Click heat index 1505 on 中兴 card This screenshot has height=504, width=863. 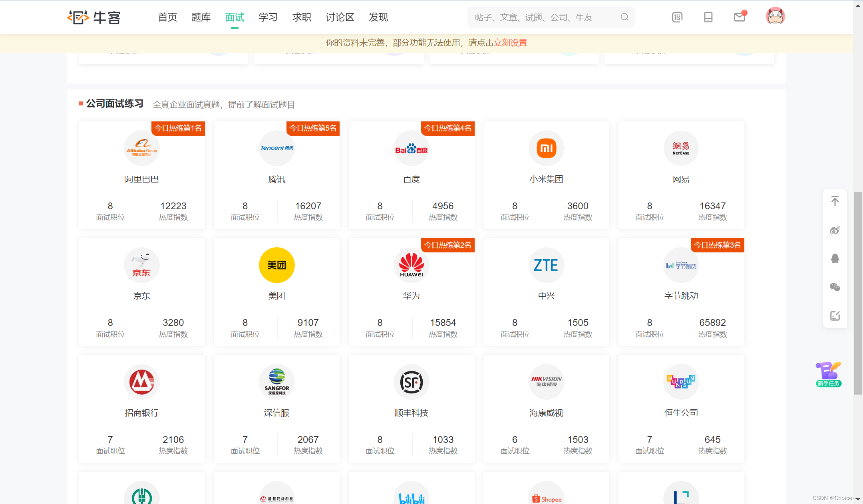tap(578, 323)
